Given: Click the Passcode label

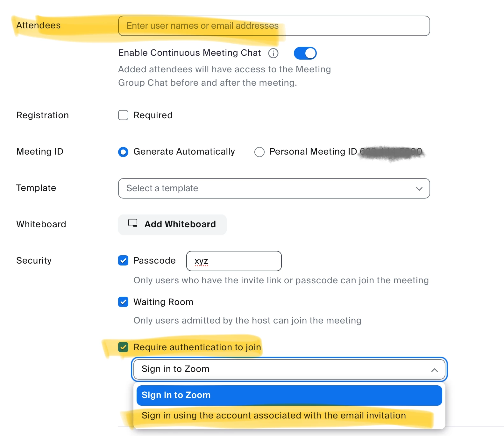Looking at the screenshot, I should pyautogui.click(x=154, y=260).
